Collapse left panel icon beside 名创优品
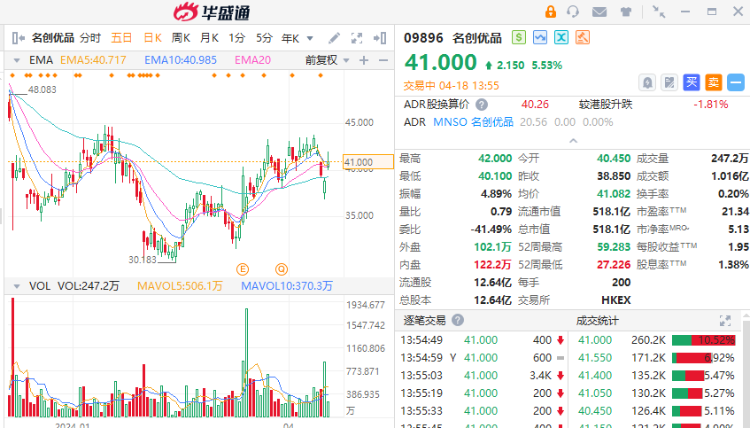The image size is (750, 428). 18,38
